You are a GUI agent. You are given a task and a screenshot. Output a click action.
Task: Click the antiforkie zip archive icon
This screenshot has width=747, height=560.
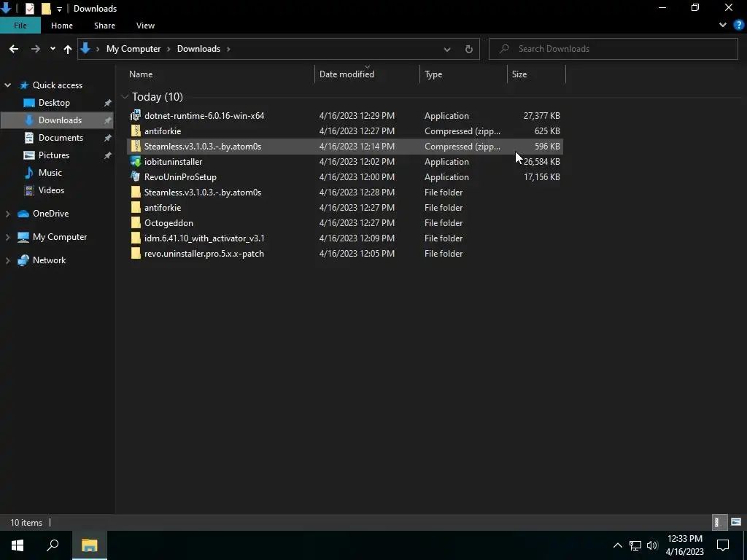point(136,131)
